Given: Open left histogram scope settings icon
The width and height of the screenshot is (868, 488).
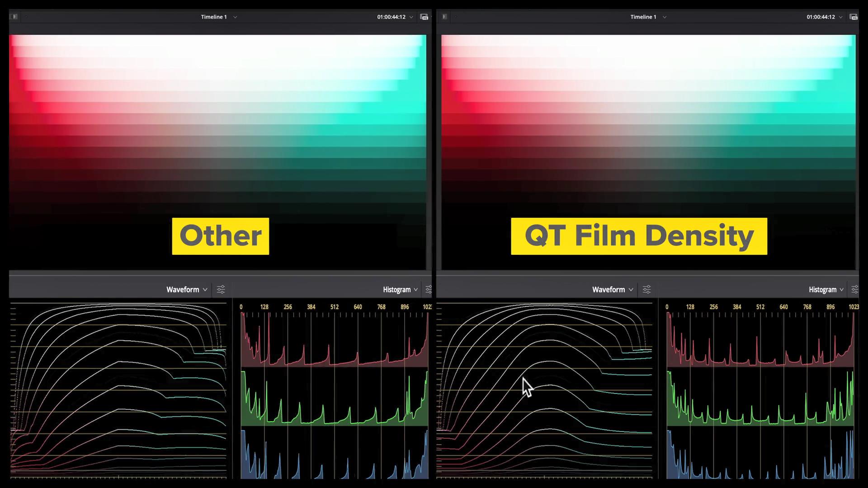Looking at the screenshot, I should pos(428,290).
